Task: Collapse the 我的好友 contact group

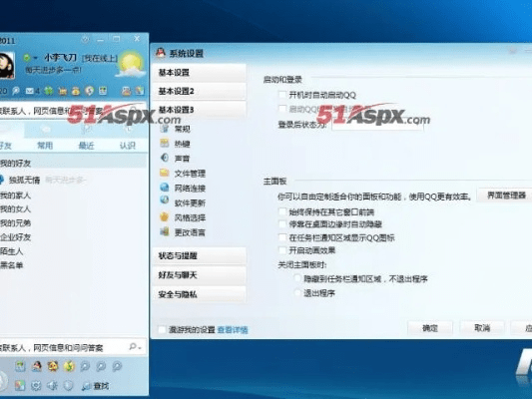Action: [73, 163]
